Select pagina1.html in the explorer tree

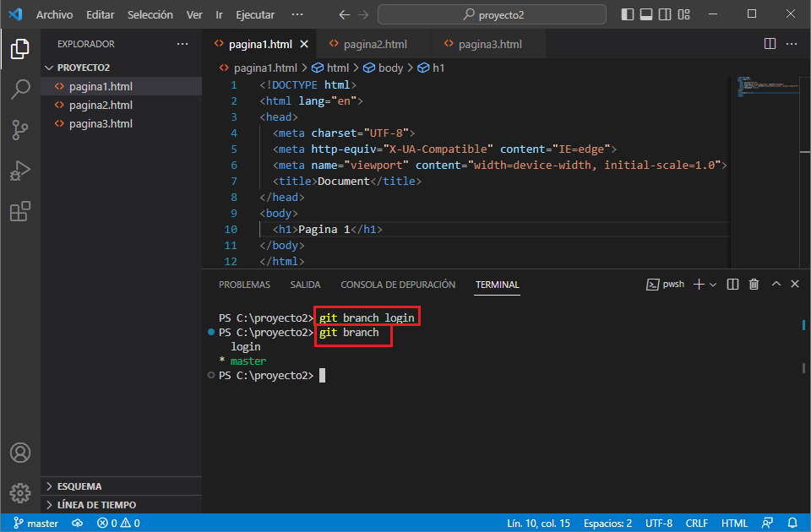pos(121,86)
